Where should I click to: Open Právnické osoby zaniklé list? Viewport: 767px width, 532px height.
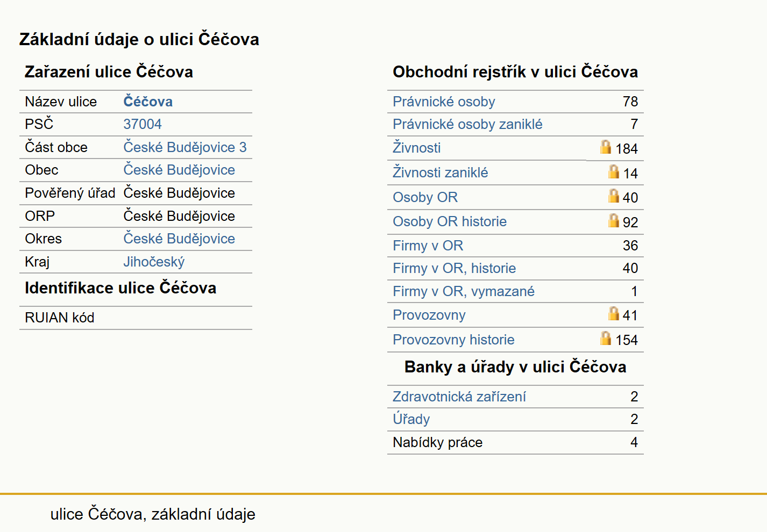pyautogui.click(x=467, y=124)
